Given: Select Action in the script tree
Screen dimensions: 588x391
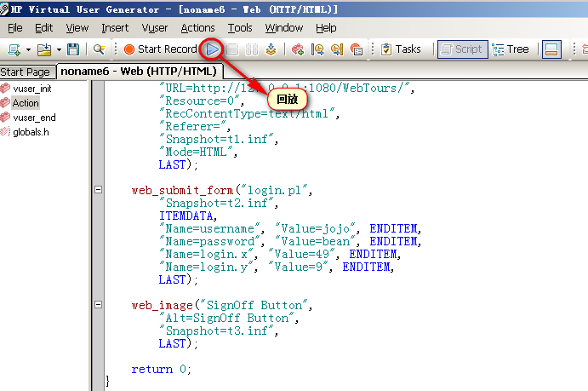Looking at the screenshot, I should point(26,103).
